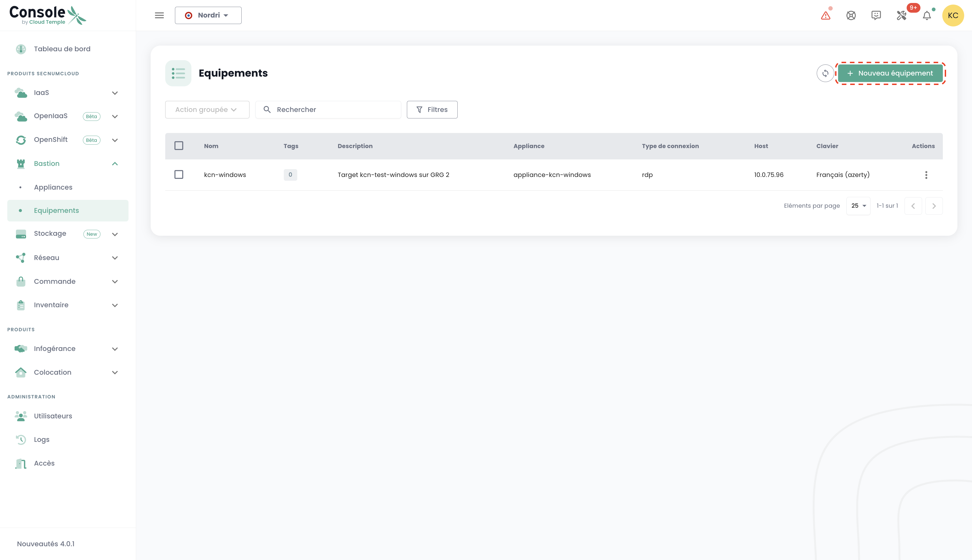Open the Filtres button
The height and width of the screenshot is (560, 972).
432,110
